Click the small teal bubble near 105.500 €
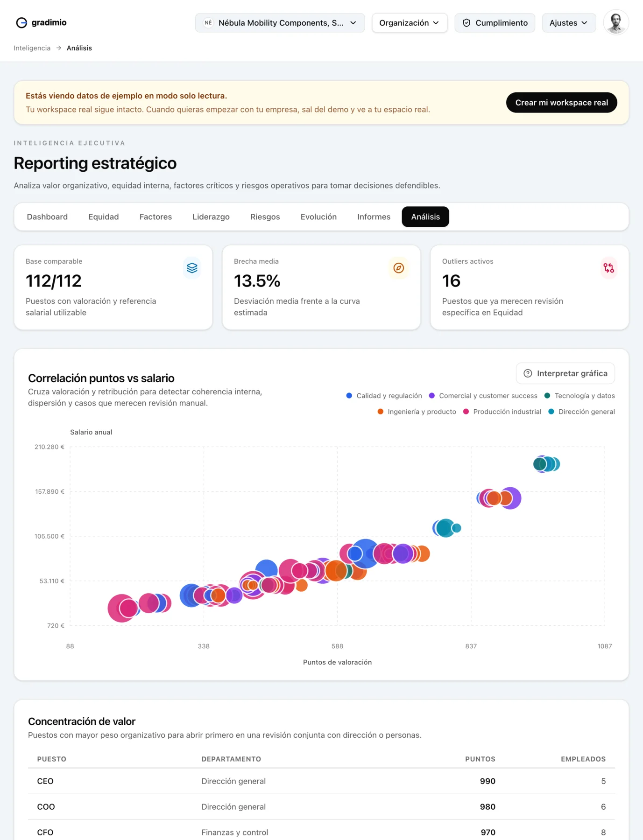The width and height of the screenshot is (643, 840). click(x=457, y=528)
